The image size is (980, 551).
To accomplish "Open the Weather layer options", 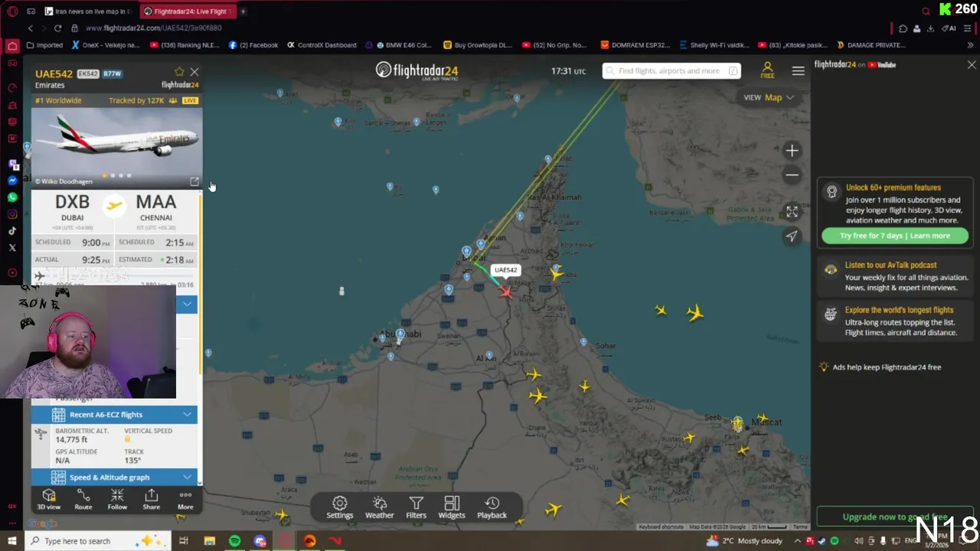I will pyautogui.click(x=379, y=507).
